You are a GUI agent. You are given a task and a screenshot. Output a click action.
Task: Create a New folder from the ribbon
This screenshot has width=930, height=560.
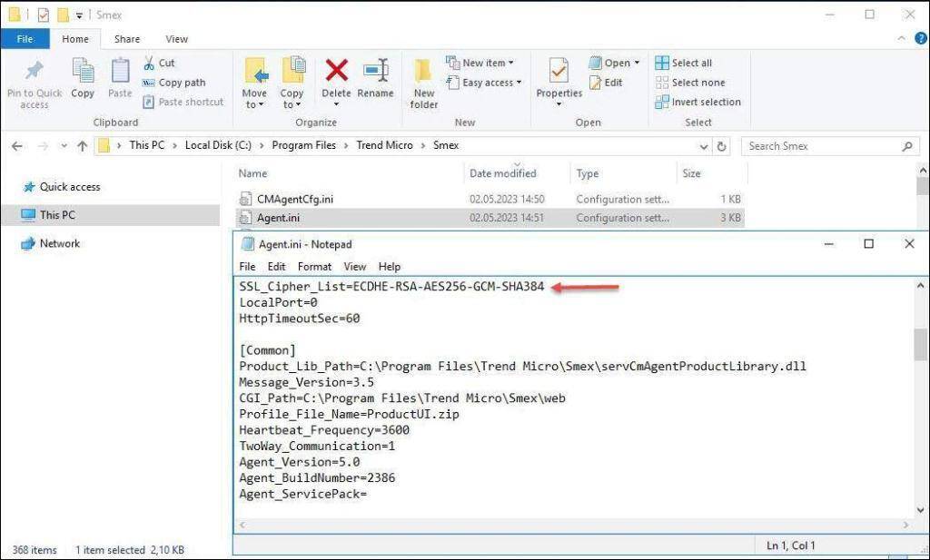pos(423,82)
